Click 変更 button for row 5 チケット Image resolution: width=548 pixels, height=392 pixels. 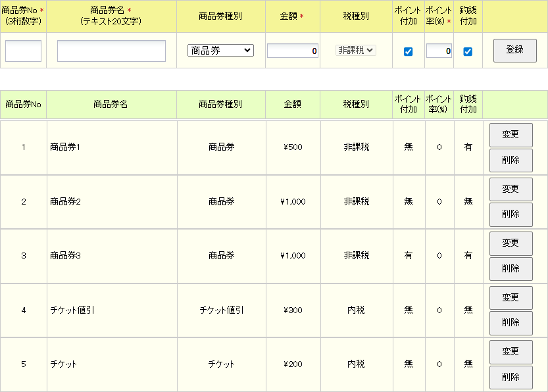pos(511,352)
